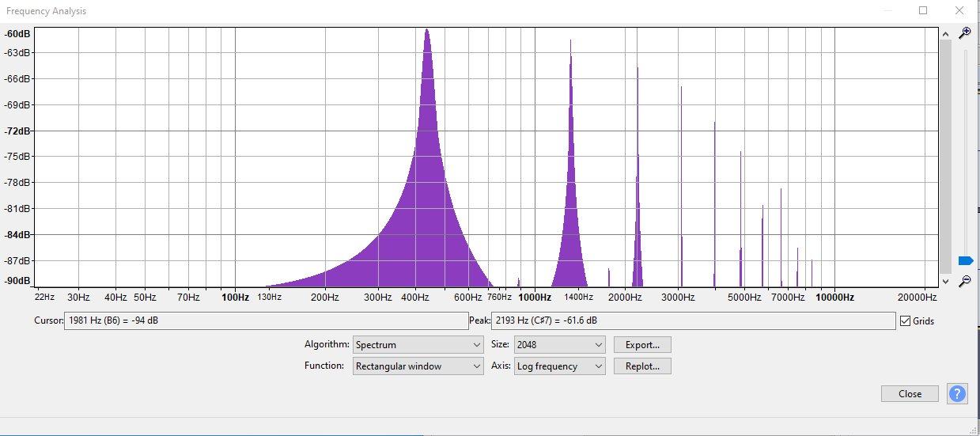Open the Size dropdown showing 2048
Image resolution: width=980 pixels, height=436 pixels.
pos(559,345)
